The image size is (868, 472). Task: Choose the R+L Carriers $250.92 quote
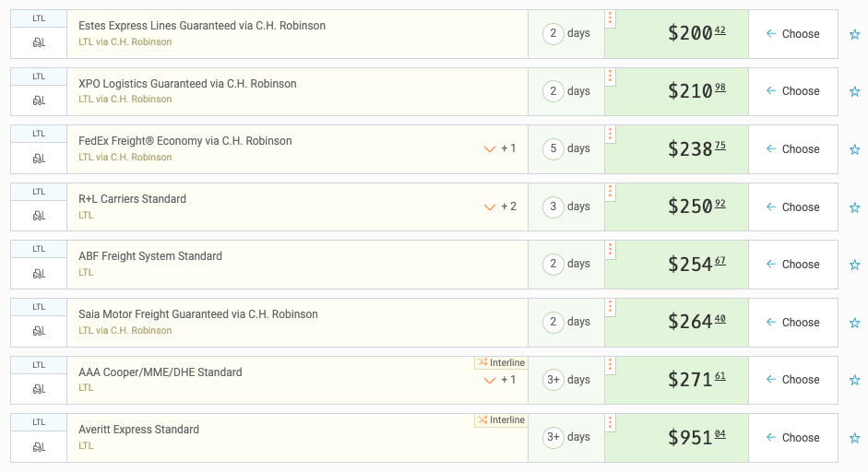pyautogui.click(x=792, y=206)
